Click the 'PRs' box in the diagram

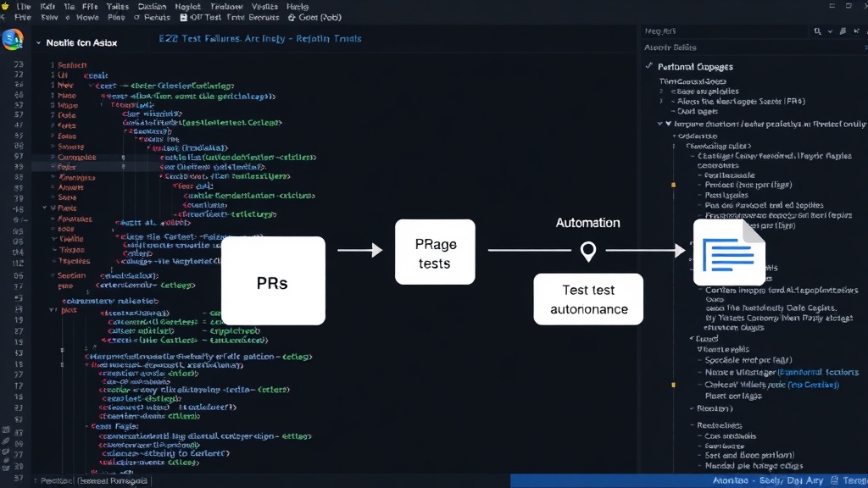click(x=273, y=280)
